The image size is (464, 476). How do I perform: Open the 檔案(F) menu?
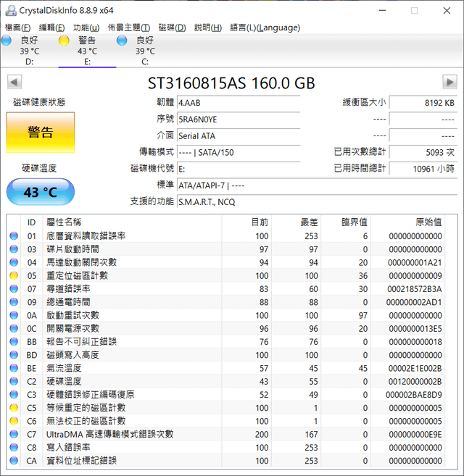tap(17, 28)
